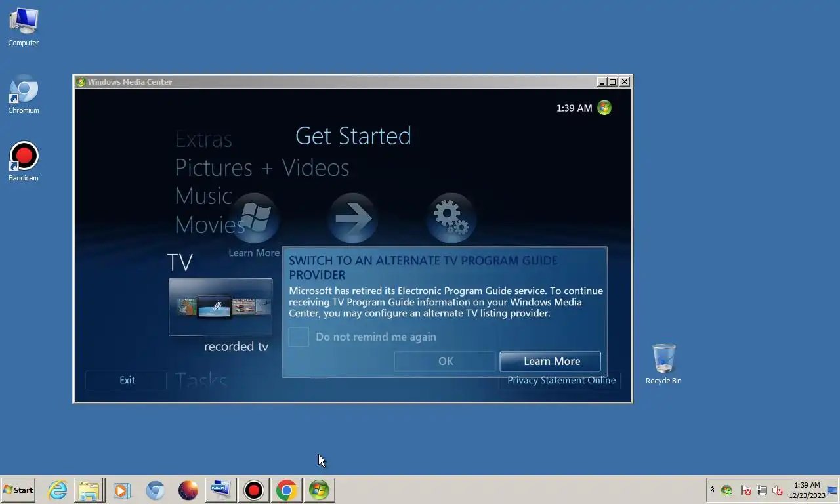Screen dimensions: 840x504
Task: Show hidden tray icons with the chevron
Action: click(712, 490)
